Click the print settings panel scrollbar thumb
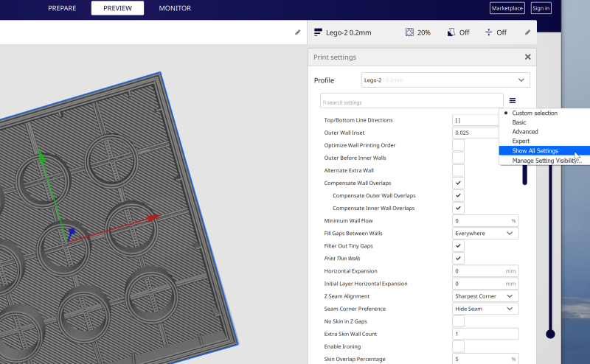The width and height of the screenshot is (590, 364). point(524,175)
